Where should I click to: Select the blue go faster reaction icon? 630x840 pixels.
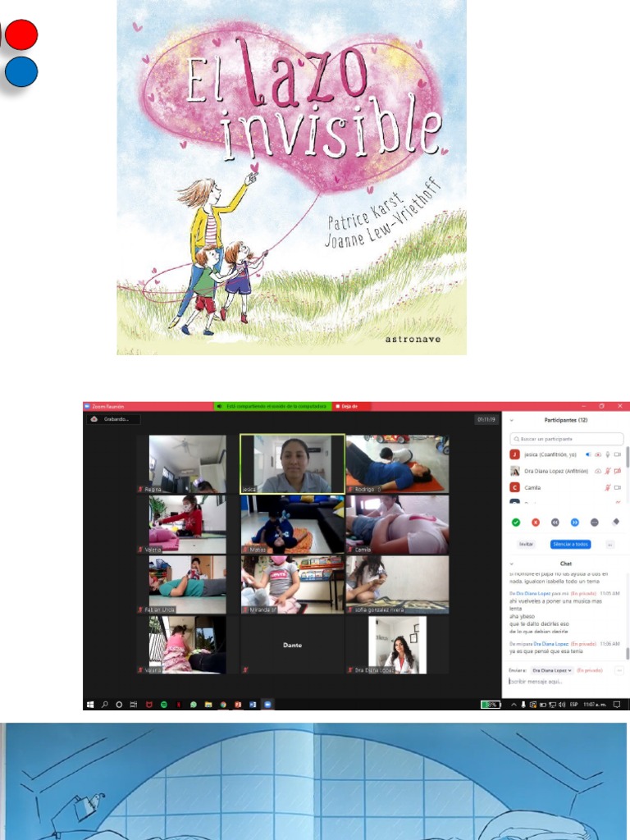pyautogui.click(x=574, y=523)
